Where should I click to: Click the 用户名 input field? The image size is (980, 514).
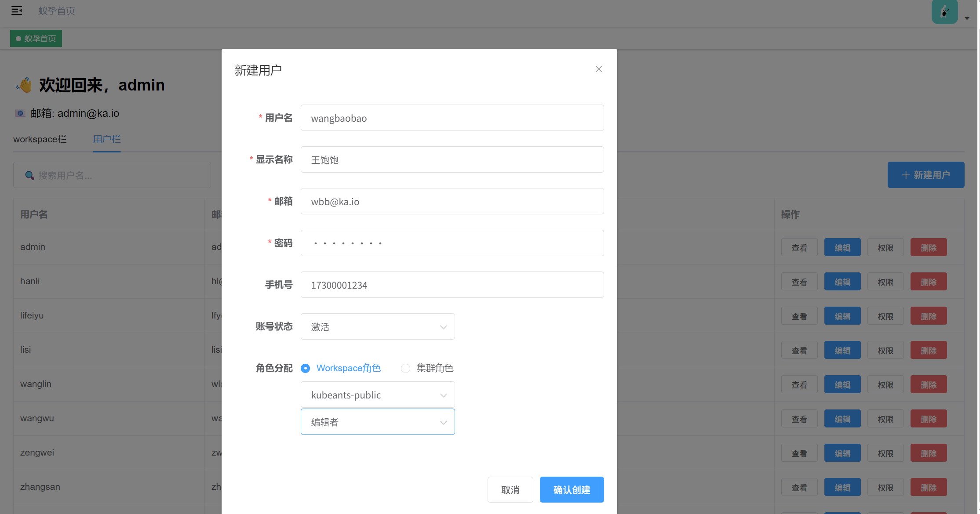point(452,118)
